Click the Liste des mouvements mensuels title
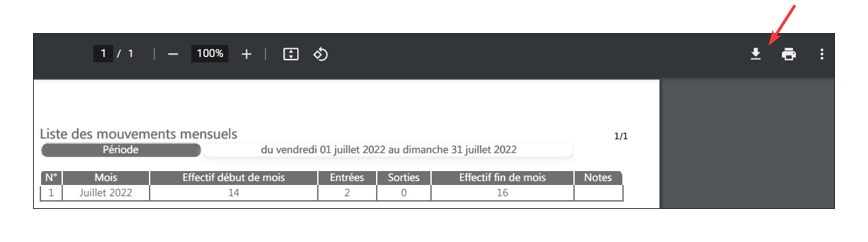Image resolution: width=868 pixels, height=242 pixels. tap(138, 135)
